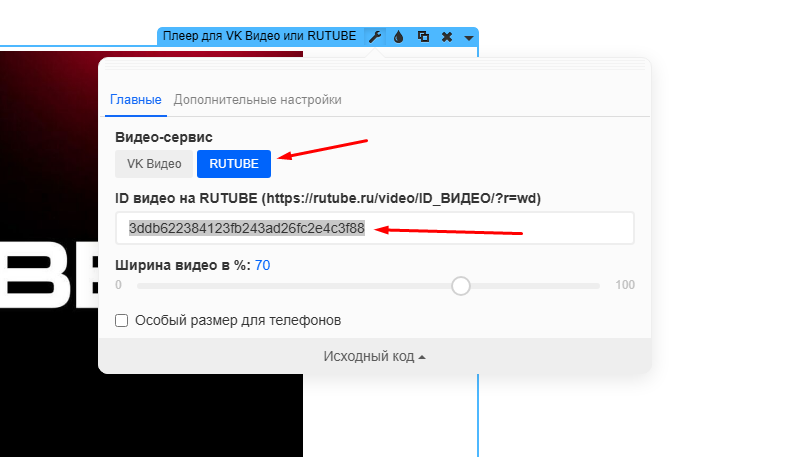Click the ID видео на RUTUBE label

coord(328,198)
